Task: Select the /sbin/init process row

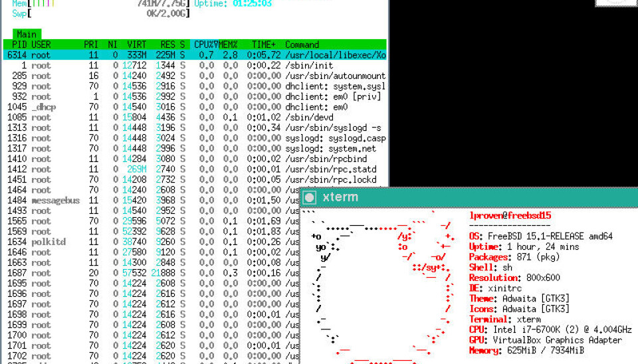Action: tap(195, 66)
